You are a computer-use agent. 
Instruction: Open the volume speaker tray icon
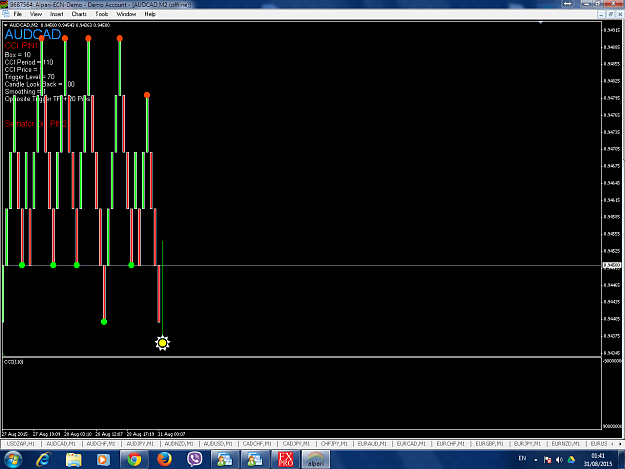click(x=559, y=460)
